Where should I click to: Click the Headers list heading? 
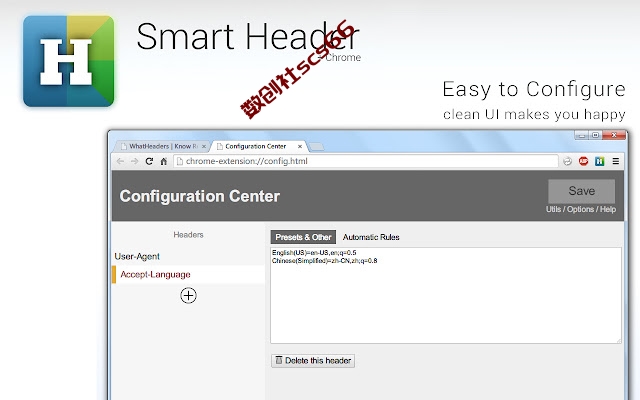click(x=188, y=235)
